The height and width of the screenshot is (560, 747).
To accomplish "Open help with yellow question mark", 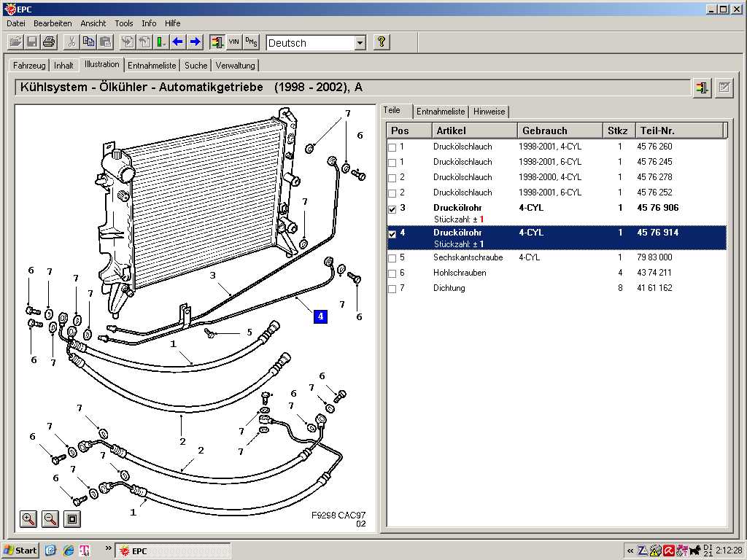I will point(381,42).
